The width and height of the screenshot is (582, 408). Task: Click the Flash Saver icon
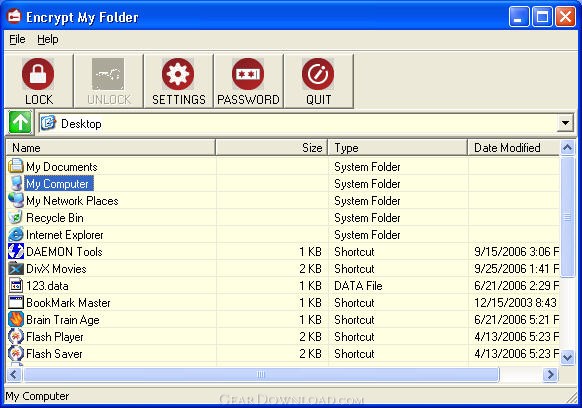click(x=16, y=353)
